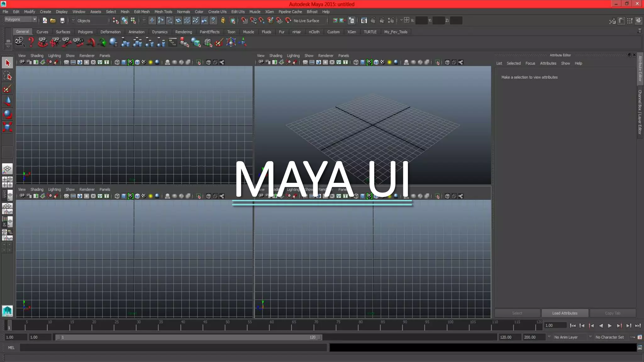Click Select by component type icon
The height and width of the screenshot is (362, 644).
click(133, 21)
